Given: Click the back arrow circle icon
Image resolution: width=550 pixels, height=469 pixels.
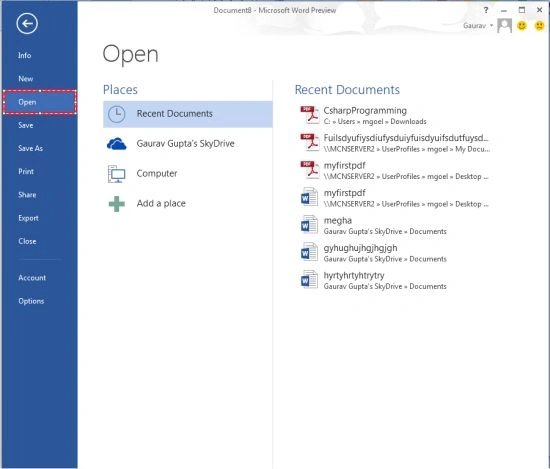Looking at the screenshot, I should [27, 24].
